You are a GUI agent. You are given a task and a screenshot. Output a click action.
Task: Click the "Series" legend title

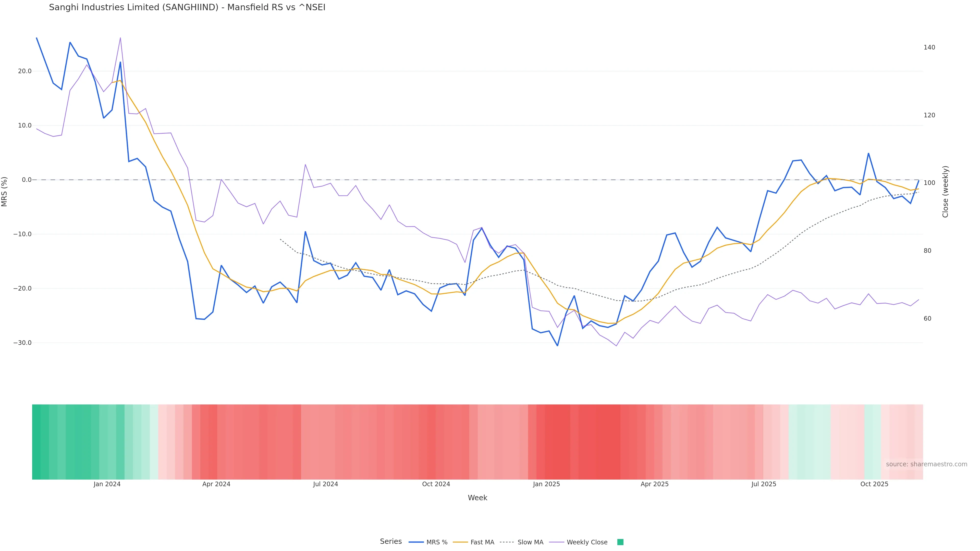tap(391, 541)
